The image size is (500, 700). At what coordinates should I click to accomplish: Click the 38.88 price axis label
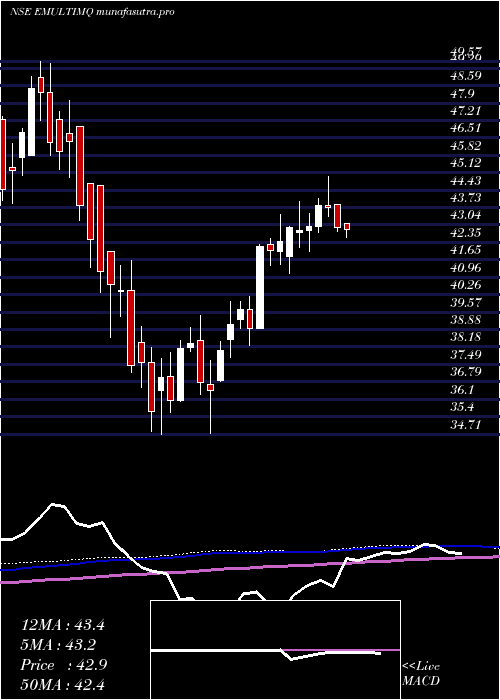[x=465, y=320]
